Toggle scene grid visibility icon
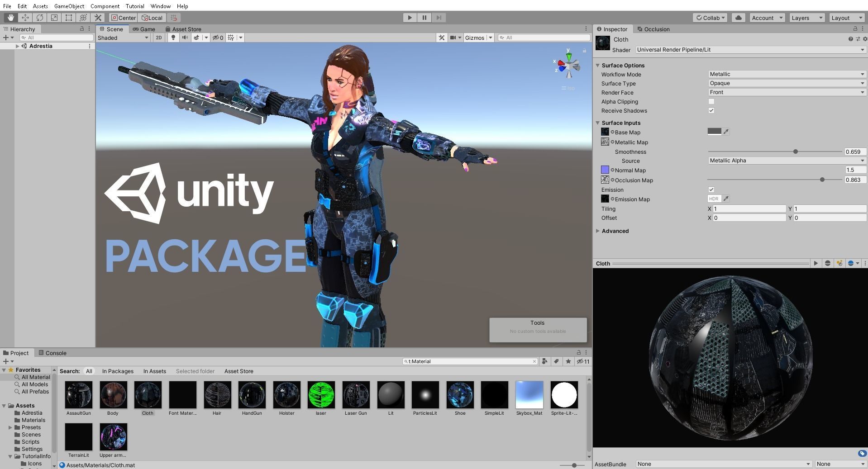This screenshot has height=469, width=868. (x=231, y=38)
